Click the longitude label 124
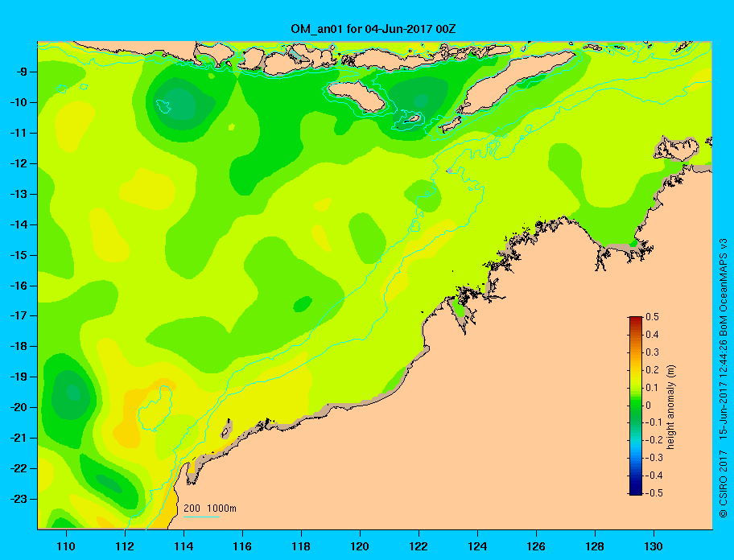 tap(477, 546)
